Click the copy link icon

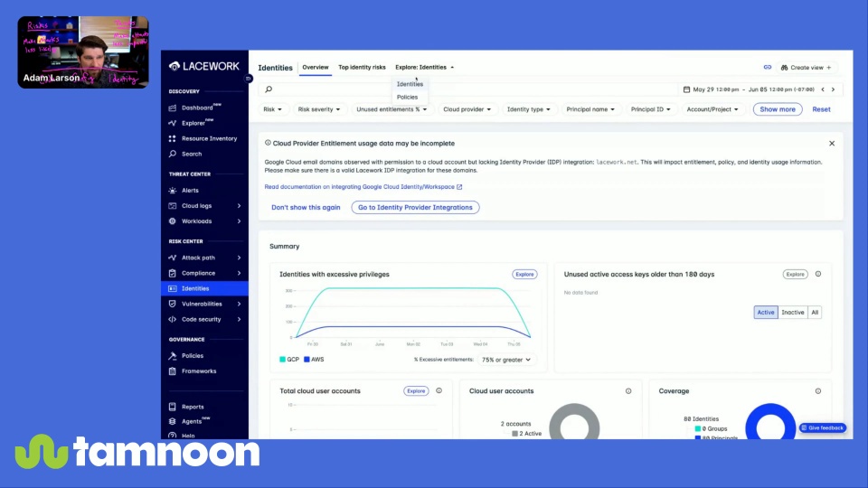coord(768,68)
